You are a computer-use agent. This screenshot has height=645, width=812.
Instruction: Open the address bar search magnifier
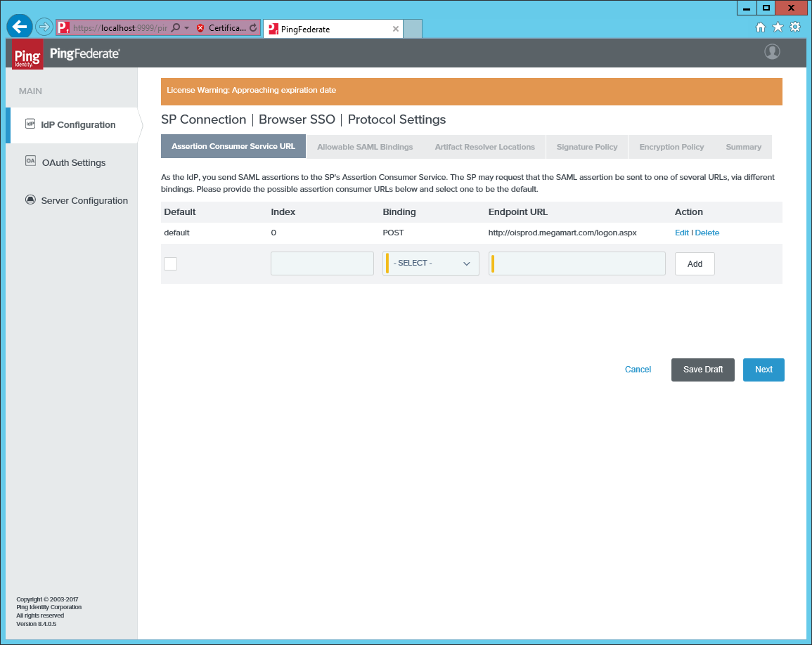click(x=176, y=27)
